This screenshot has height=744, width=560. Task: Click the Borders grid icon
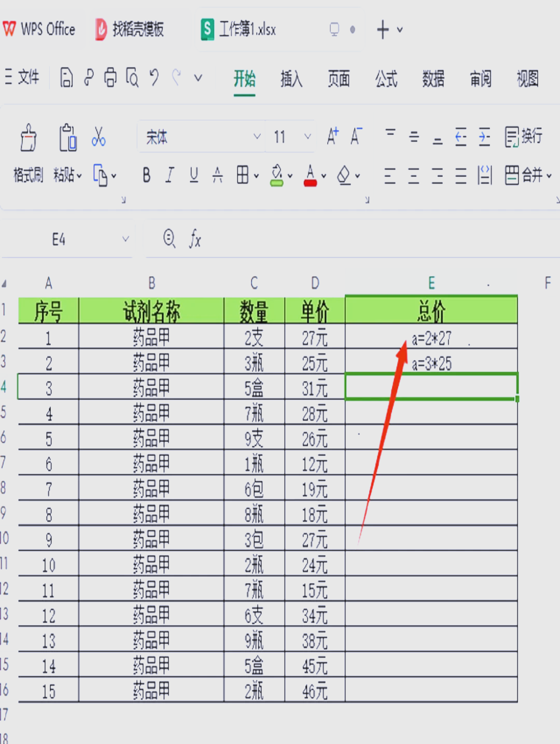pos(242,175)
